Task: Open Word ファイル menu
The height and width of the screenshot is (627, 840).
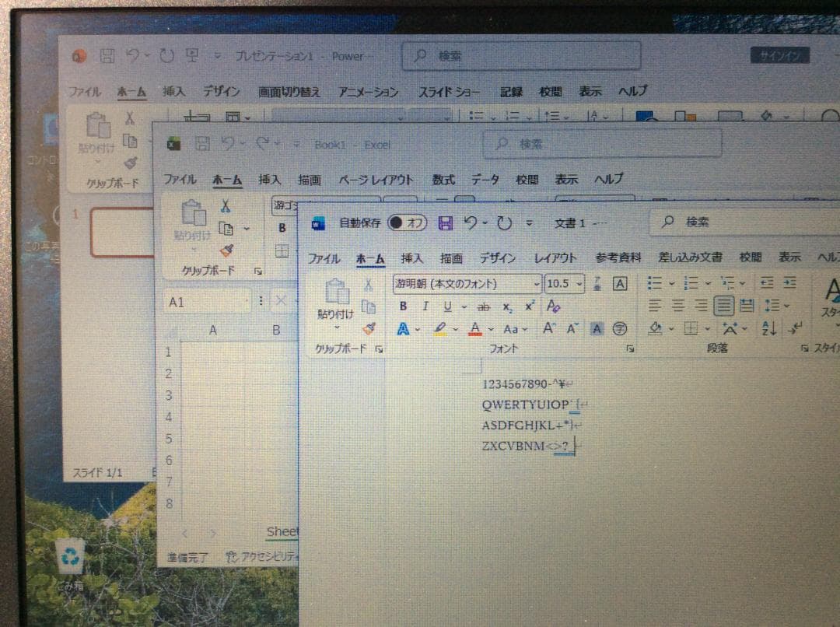Action: coord(324,259)
